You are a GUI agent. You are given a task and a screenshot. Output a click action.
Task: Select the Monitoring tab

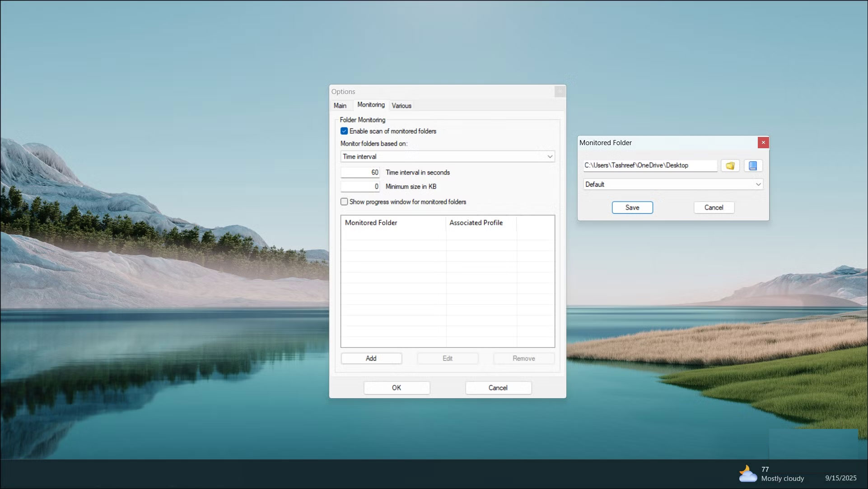tap(371, 105)
